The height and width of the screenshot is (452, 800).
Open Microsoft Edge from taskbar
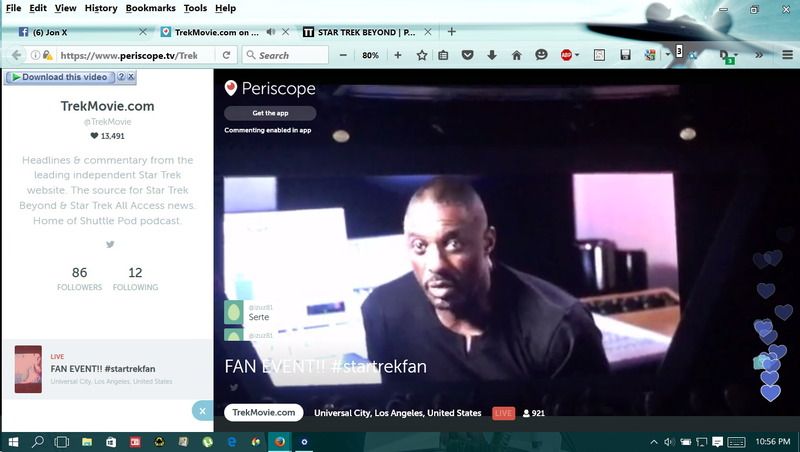point(232,442)
